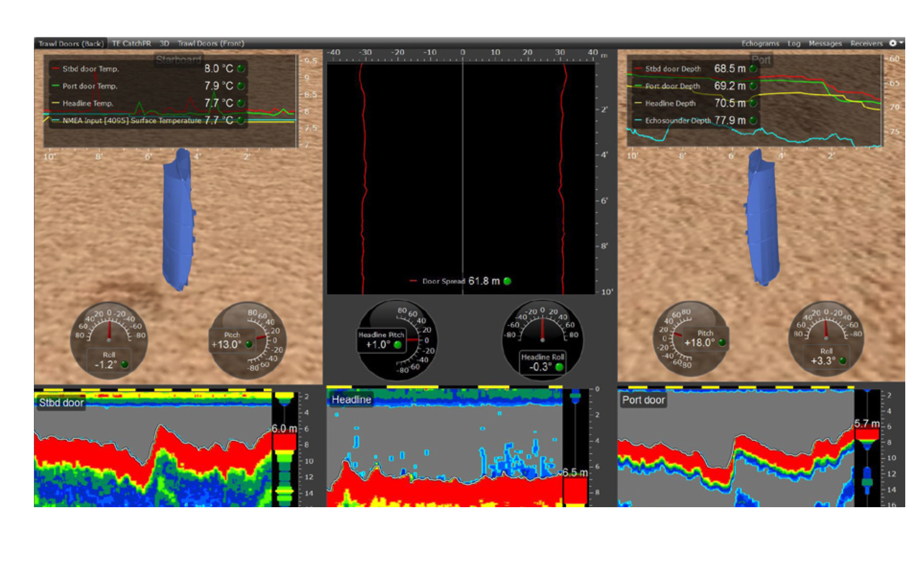Viewport: 924px width, 578px height.
Task: Click the Port door Temp. 7.9 °C value
Action: (218, 86)
